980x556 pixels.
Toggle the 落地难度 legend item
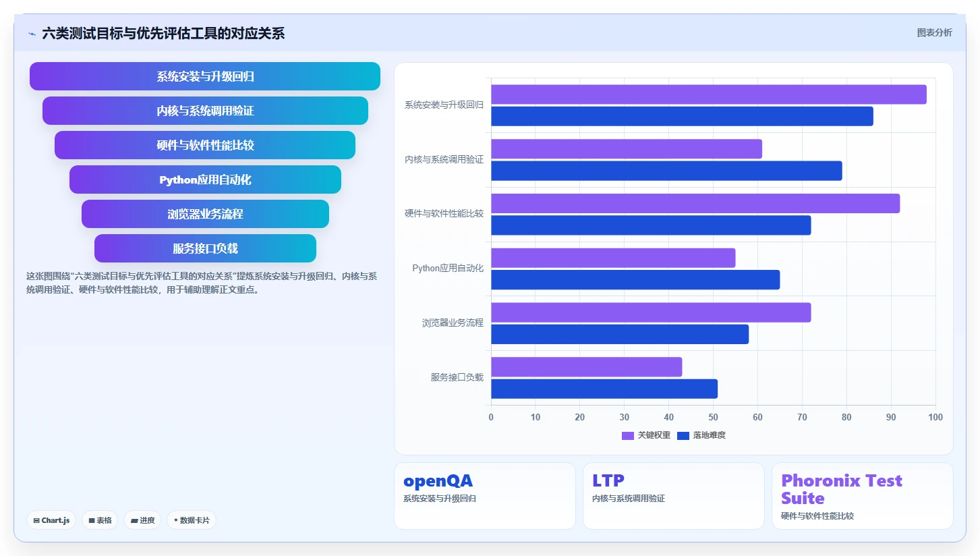701,435
